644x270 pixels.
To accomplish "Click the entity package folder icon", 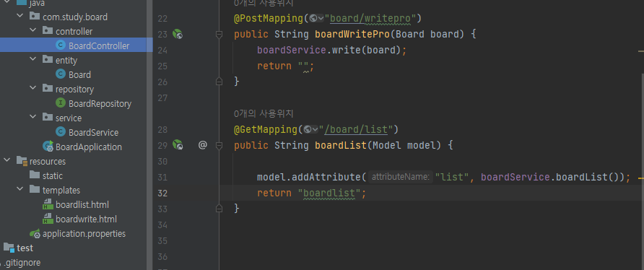I will pyautogui.click(x=48, y=60).
